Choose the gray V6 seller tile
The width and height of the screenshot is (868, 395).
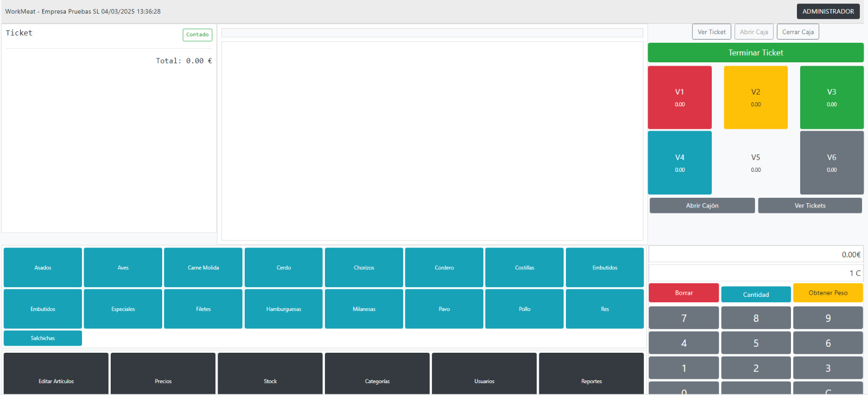(x=831, y=163)
